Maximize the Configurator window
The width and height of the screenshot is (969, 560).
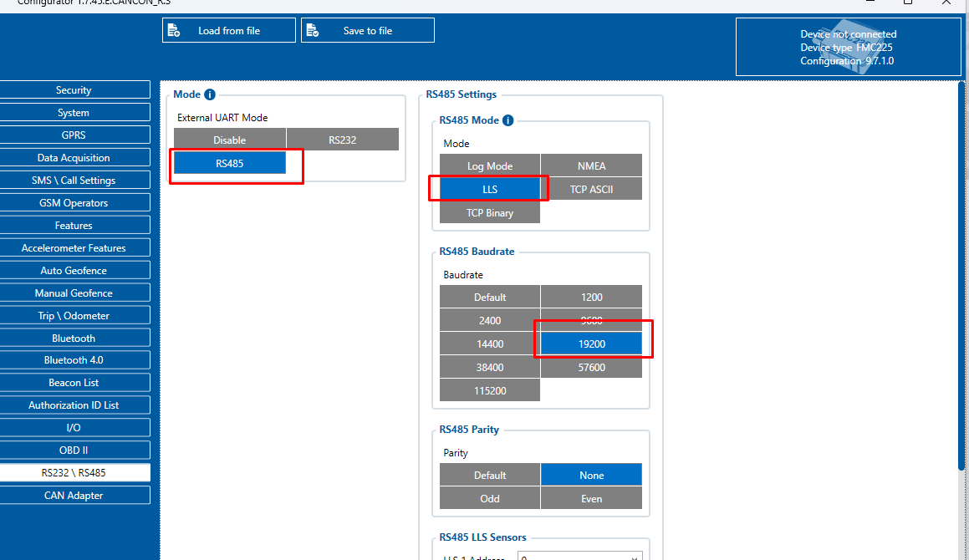point(908,3)
